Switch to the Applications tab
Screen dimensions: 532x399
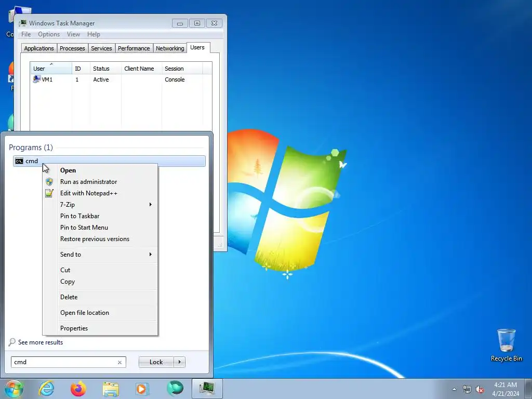[x=38, y=48]
